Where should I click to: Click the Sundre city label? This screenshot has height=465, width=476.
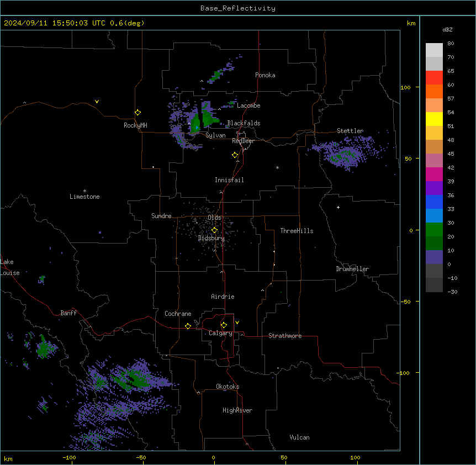pos(161,216)
